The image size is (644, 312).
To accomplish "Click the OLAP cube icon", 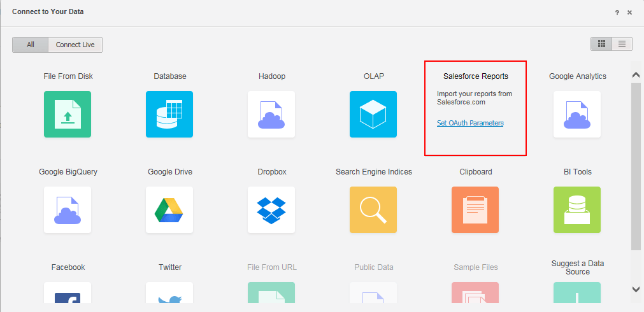I will click(373, 114).
